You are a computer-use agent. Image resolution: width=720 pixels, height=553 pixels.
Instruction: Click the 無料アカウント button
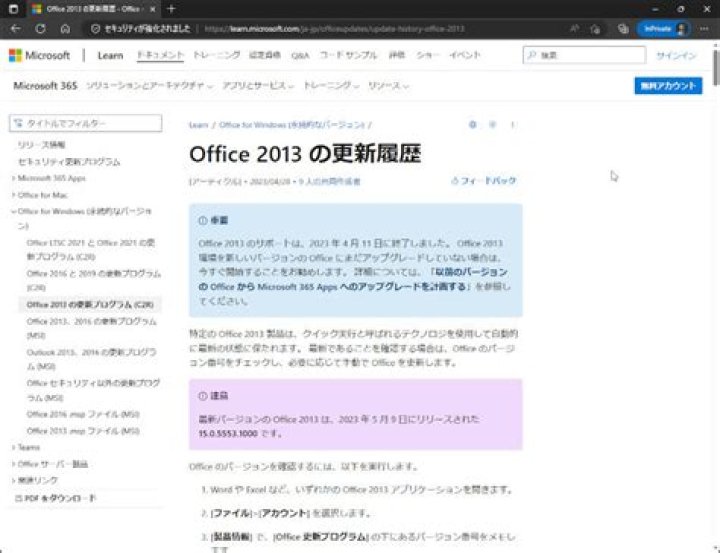click(x=668, y=86)
